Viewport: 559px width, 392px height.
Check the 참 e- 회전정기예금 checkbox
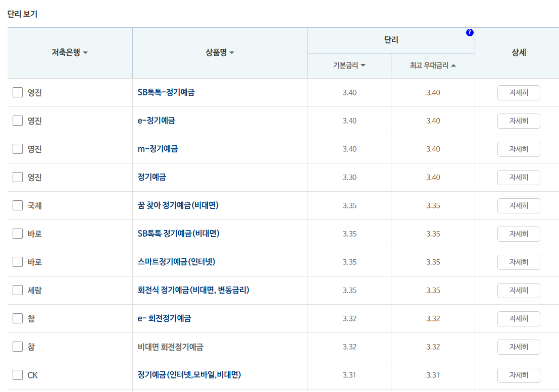18,318
